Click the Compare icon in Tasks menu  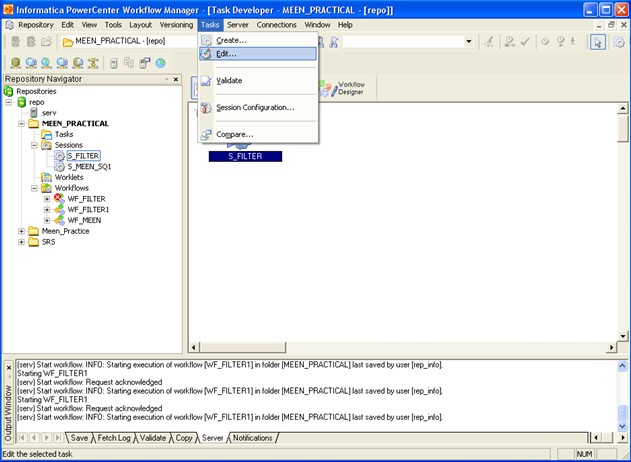[206, 134]
